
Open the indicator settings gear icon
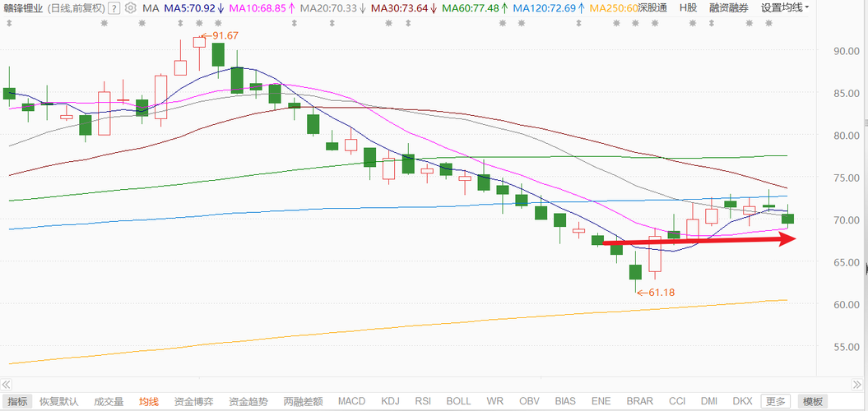[x=131, y=8]
